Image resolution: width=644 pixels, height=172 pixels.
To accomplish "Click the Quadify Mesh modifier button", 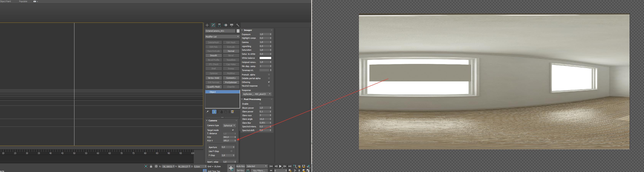I will 213,87.
